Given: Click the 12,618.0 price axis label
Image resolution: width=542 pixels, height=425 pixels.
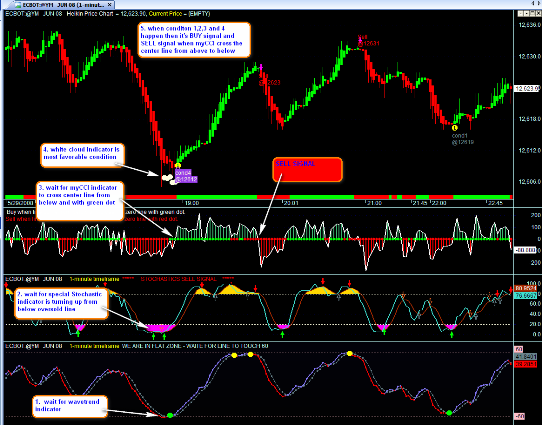Looking at the screenshot, I should point(529,119).
